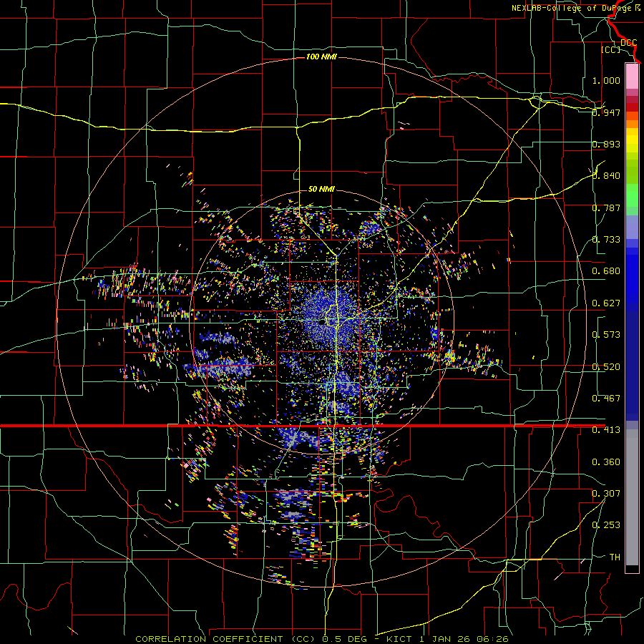
Task: Click the 0.627 scale value
Action: pyautogui.click(x=606, y=303)
